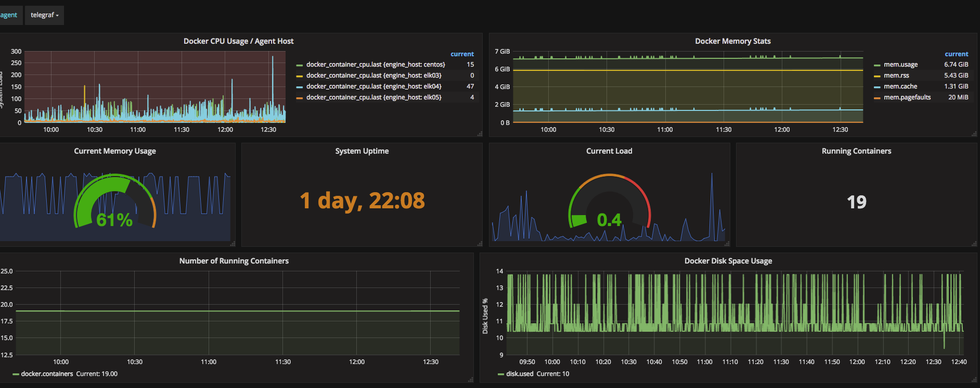Click the 0.4 current load gauge

point(609,202)
